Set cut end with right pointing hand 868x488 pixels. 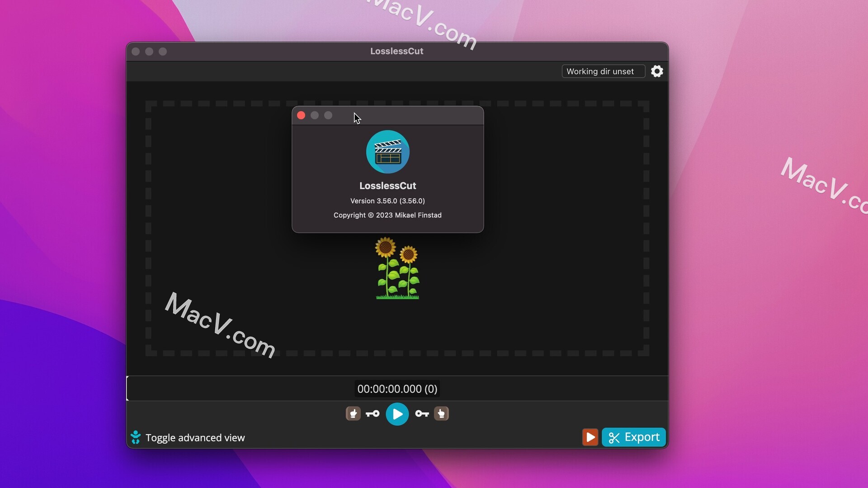pos(441,413)
